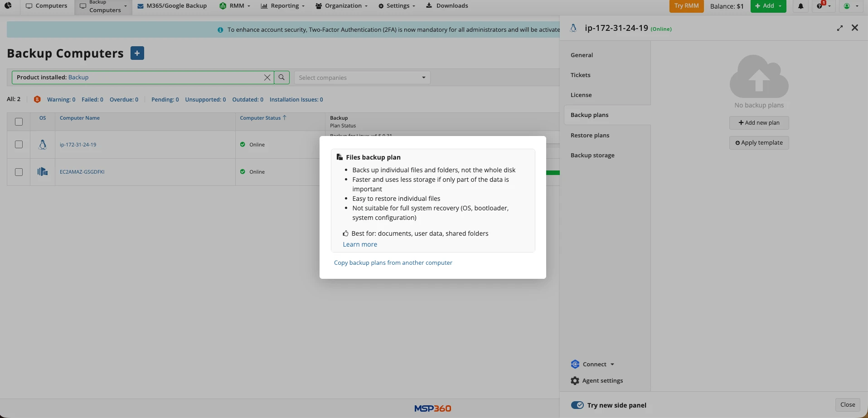This screenshot has height=418, width=868.
Task: Sort by Computer Name column
Action: coord(80,118)
